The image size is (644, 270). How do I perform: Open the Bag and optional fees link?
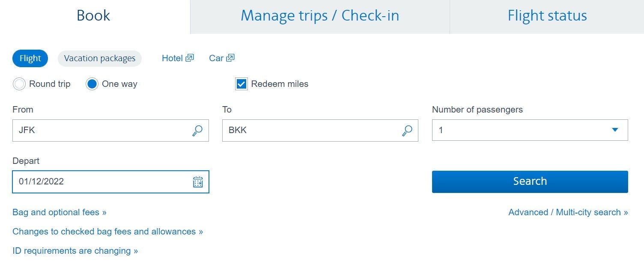click(59, 212)
